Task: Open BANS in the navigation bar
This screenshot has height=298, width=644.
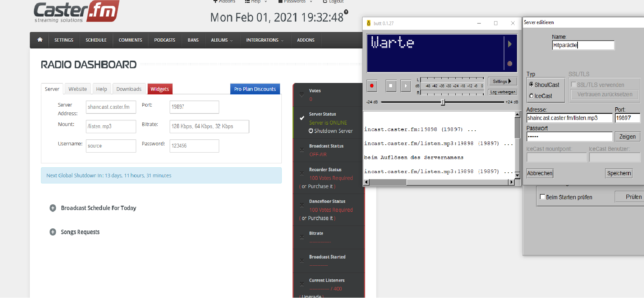Action: tap(193, 40)
